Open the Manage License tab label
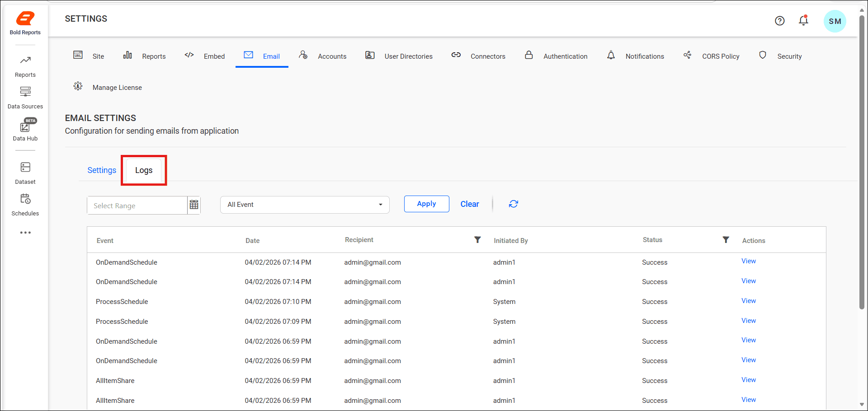Viewport: 868px width, 411px height. point(117,88)
